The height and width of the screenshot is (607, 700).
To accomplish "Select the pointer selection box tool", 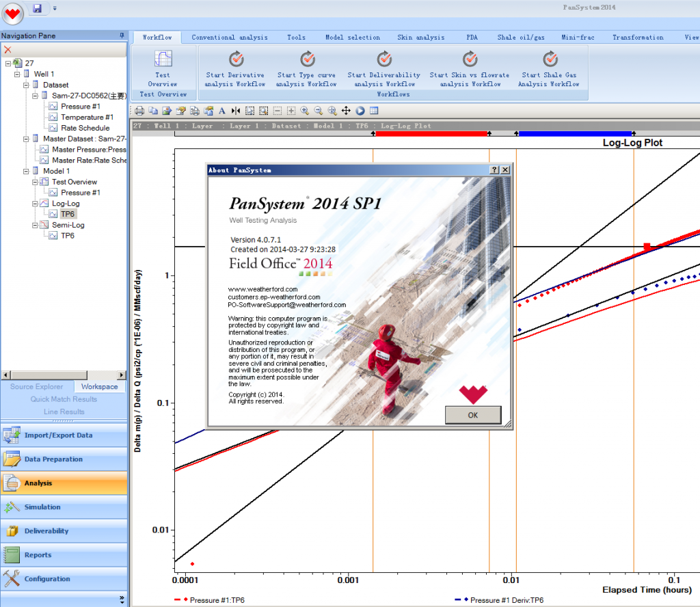I will pos(250,111).
